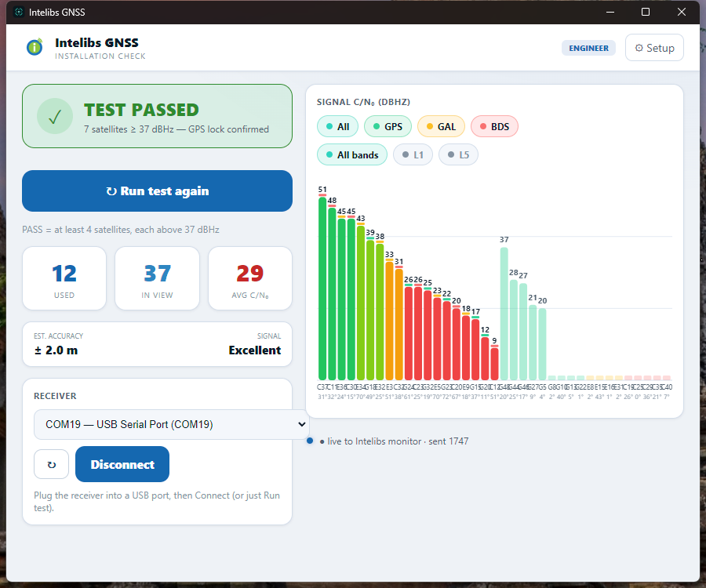This screenshot has height=588, width=706.
Task: Open the Setup gear button
Action: tap(654, 48)
